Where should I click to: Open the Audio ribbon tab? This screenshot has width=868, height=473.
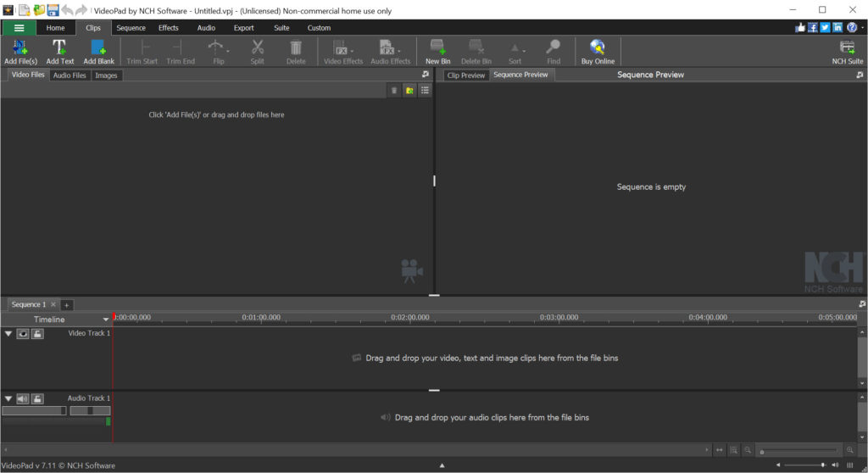point(206,28)
